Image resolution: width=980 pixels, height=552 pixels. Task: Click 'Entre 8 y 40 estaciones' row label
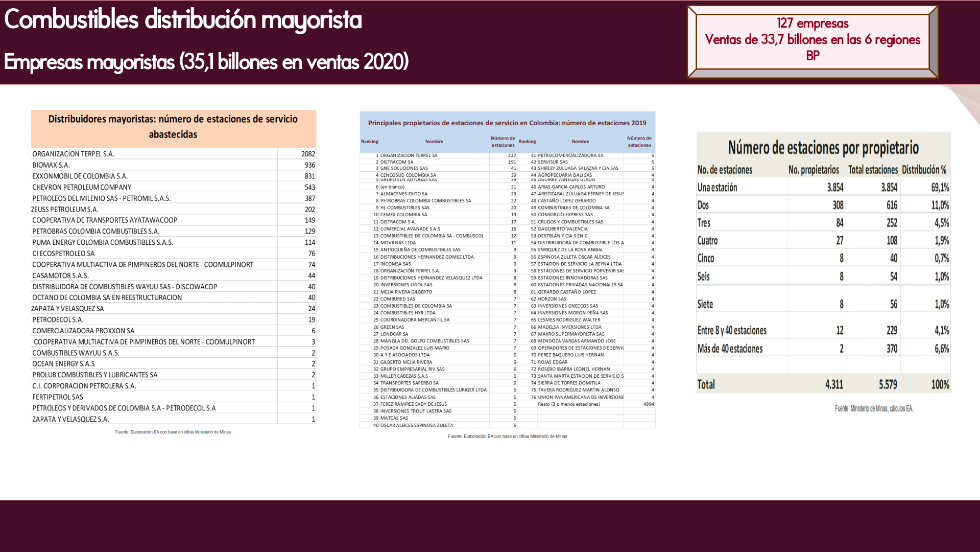[732, 331]
